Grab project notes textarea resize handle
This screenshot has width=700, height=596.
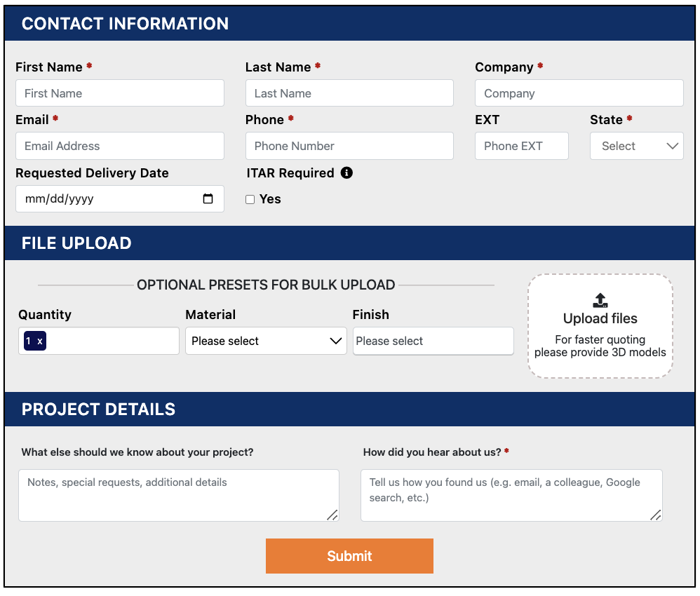click(x=332, y=515)
